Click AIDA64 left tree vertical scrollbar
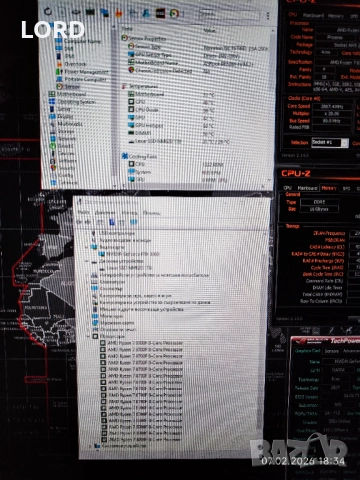Viewport: 360px width, 480px height. pyautogui.click(x=115, y=103)
